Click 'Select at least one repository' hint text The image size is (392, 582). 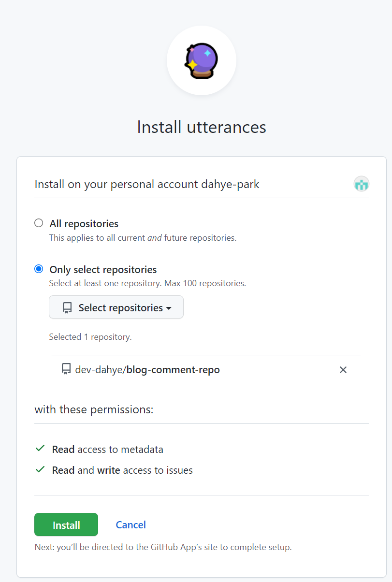[x=147, y=283]
